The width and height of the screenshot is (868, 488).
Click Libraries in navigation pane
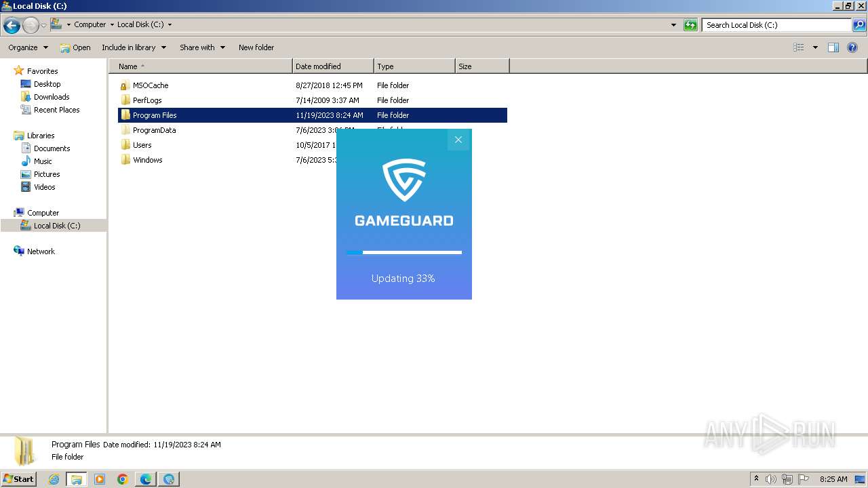click(41, 136)
